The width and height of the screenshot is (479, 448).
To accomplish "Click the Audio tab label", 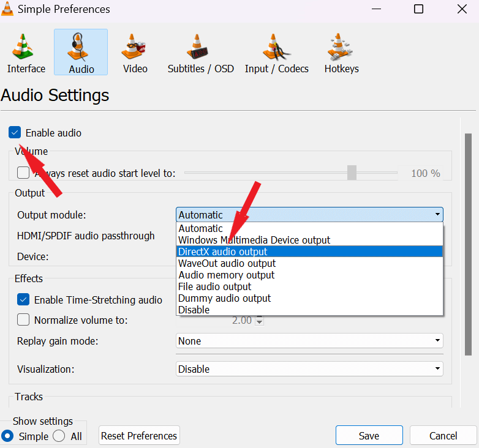I will click(x=81, y=69).
